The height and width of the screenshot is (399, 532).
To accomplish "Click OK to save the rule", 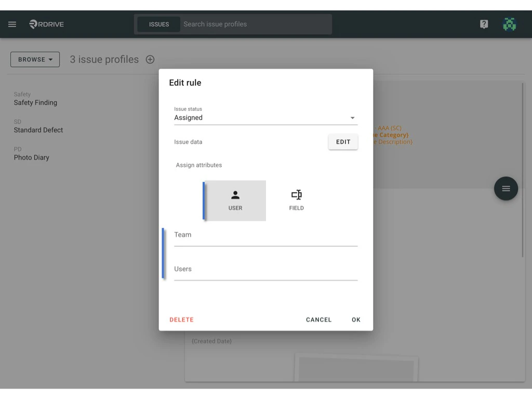I will [x=356, y=320].
